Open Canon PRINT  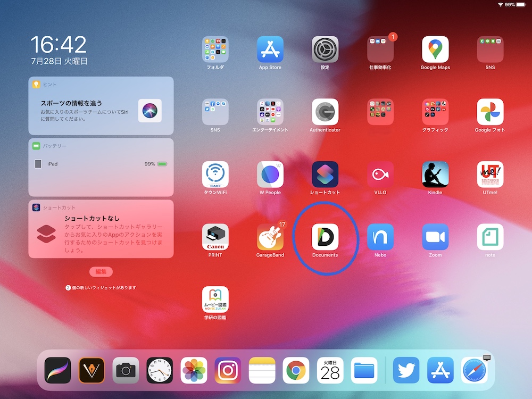pyautogui.click(x=215, y=237)
